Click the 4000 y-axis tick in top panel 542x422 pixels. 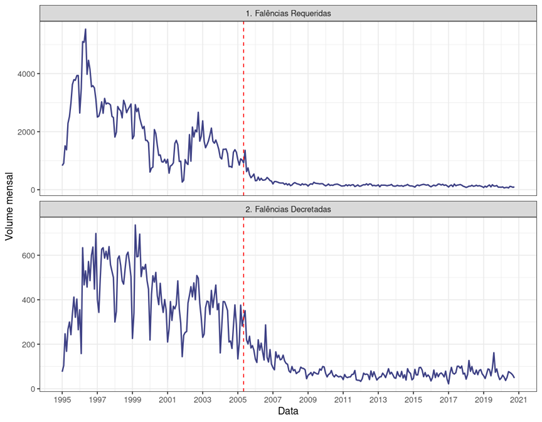pos(26,74)
